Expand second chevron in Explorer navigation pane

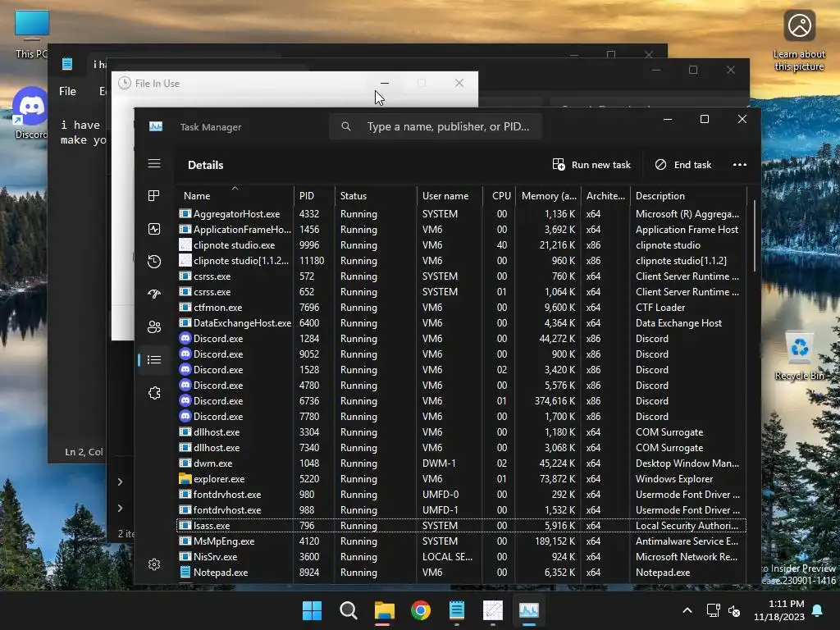[x=120, y=508]
